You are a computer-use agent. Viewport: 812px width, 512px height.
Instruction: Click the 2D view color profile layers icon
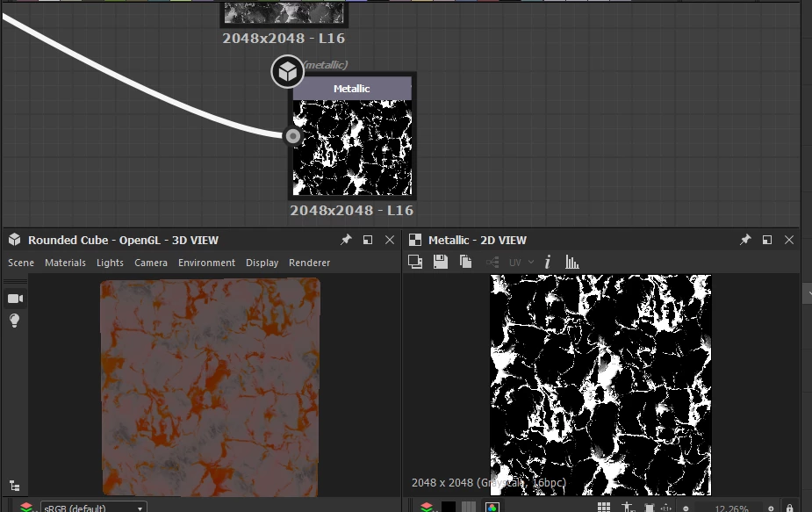(427, 508)
